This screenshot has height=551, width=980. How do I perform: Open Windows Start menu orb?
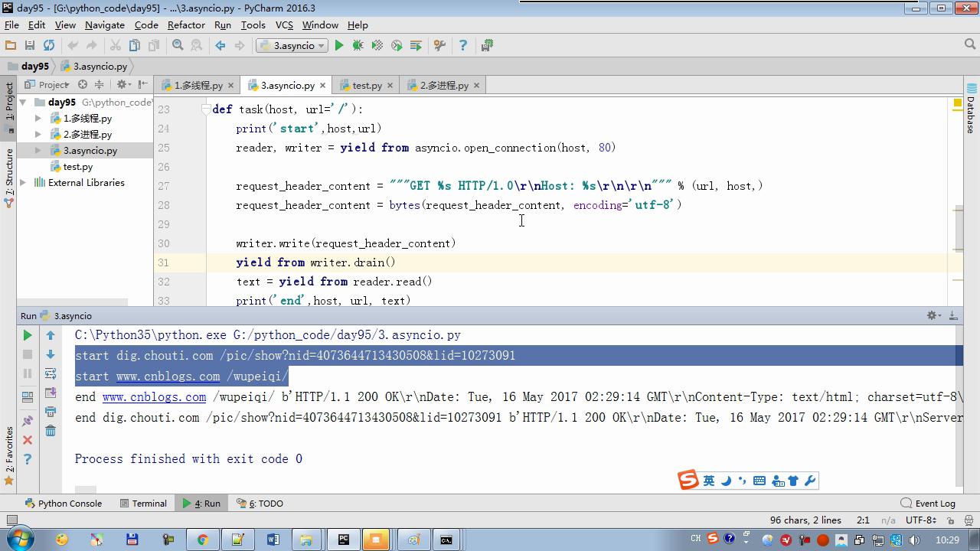point(18,540)
